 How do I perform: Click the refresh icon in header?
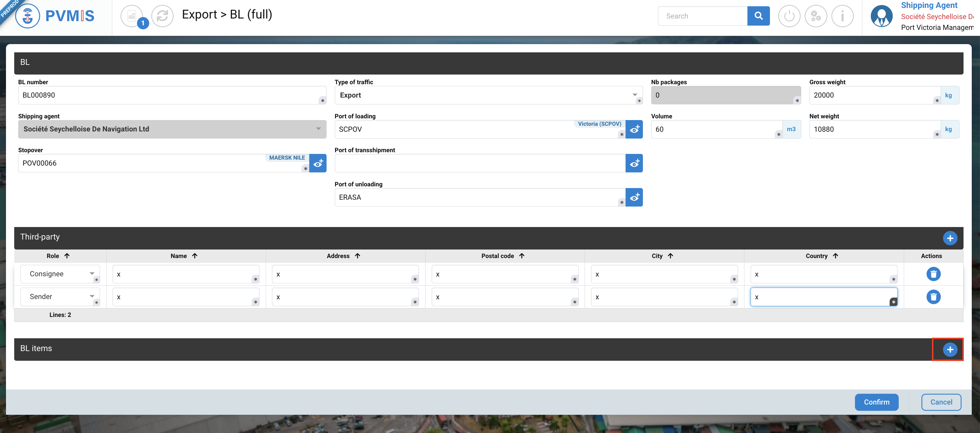pyautogui.click(x=163, y=16)
